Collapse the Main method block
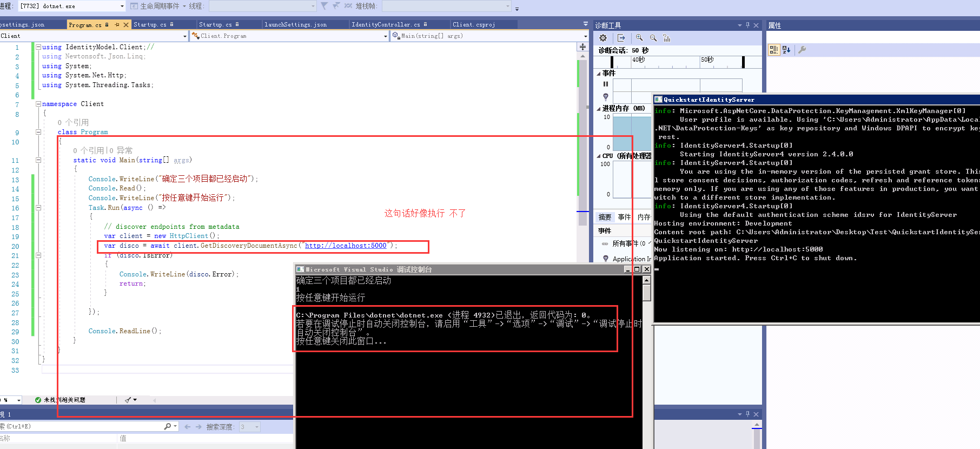 coord(38,160)
